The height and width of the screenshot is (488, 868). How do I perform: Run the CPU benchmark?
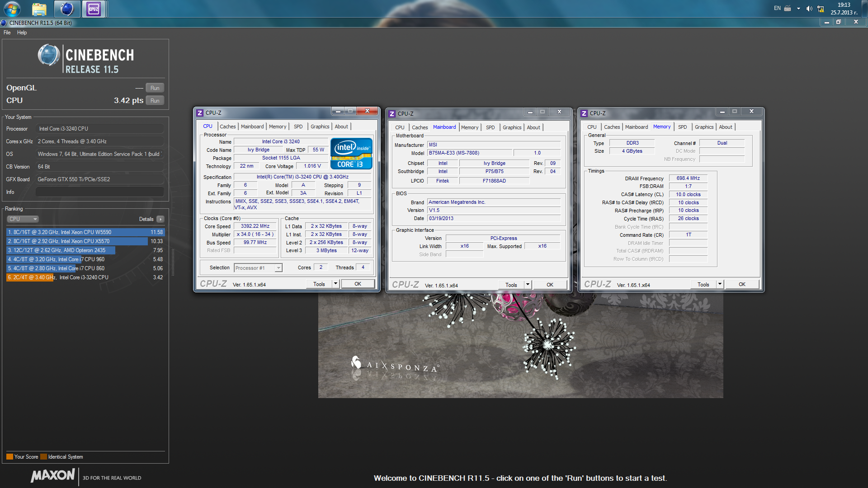coord(155,101)
